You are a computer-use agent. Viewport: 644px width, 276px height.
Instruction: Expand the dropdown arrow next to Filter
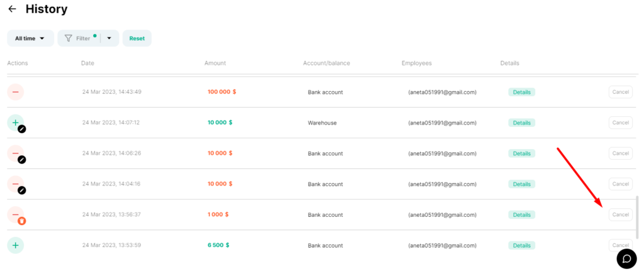point(109,38)
